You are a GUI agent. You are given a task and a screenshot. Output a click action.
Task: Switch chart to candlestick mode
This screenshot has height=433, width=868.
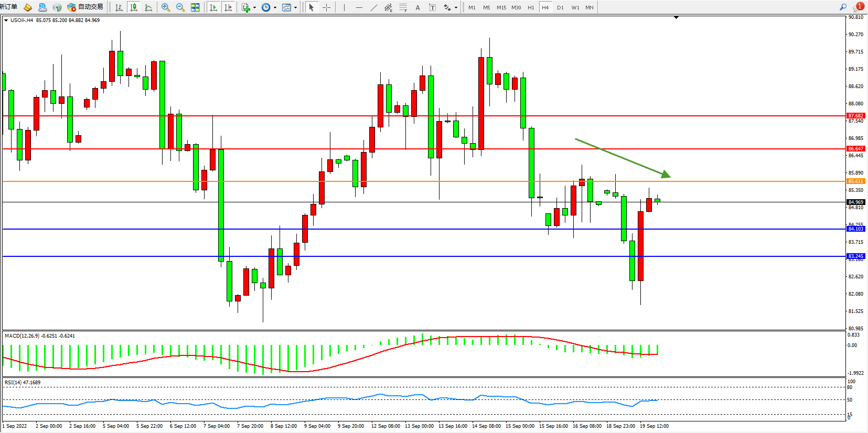[134, 7]
